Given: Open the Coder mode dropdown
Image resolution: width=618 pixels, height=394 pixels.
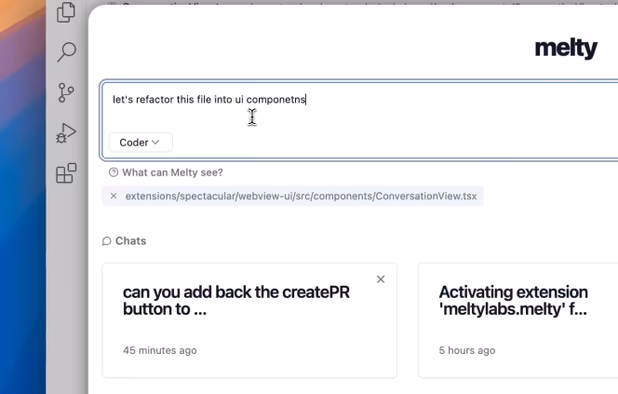Looking at the screenshot, I should coord(140,142).
